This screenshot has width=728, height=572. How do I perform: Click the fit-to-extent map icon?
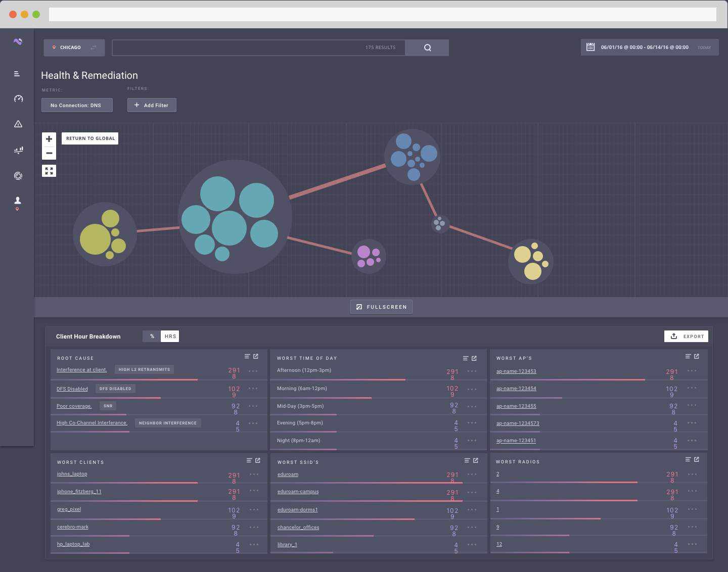[49, 171]
